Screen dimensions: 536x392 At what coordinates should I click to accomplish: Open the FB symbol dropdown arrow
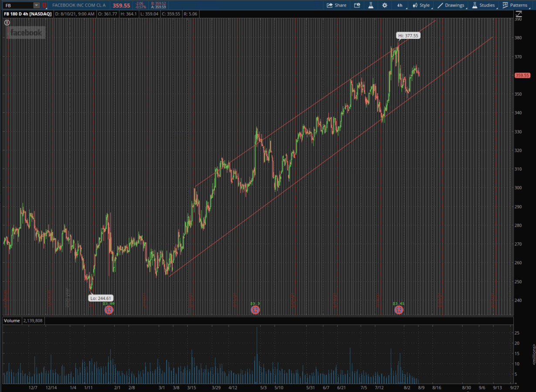click(x=36, y=5)
